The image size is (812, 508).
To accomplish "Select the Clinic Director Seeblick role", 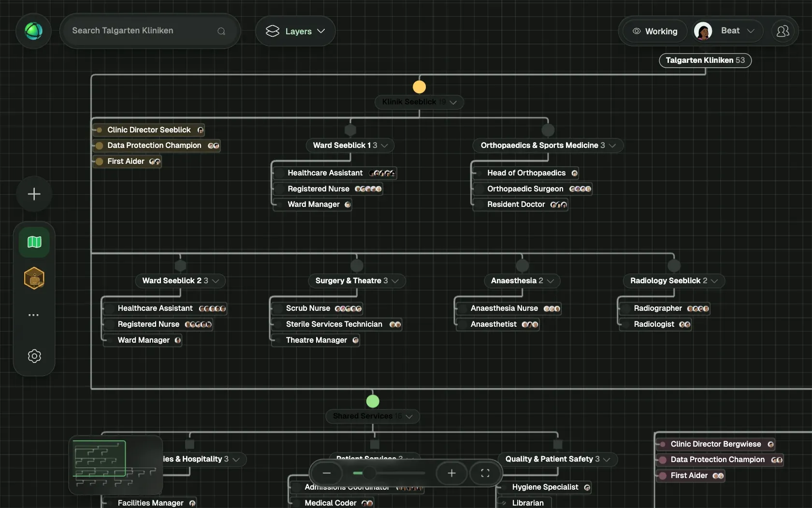I will (x=149, y=130).
